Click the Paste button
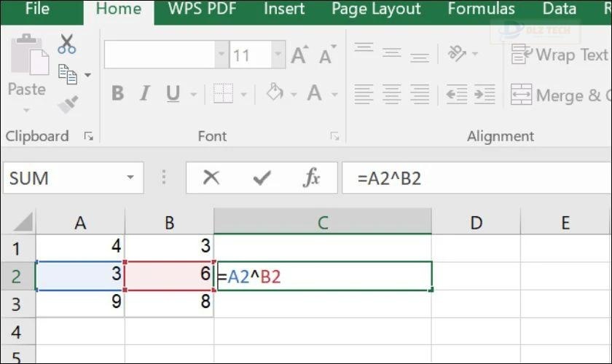 (26, 69)
